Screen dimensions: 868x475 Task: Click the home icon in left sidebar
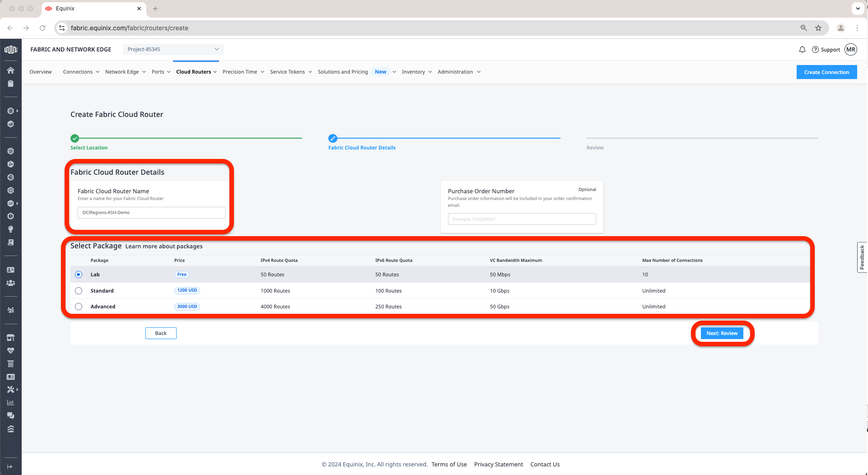(x=10, y=70)
